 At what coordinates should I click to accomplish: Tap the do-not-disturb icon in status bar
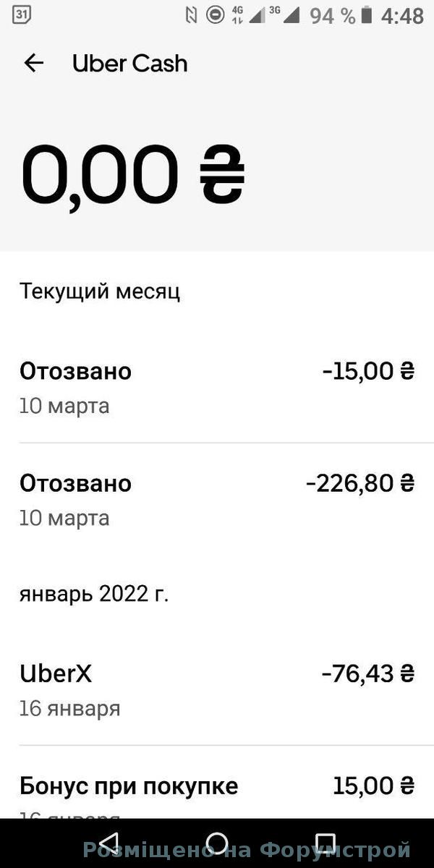click(x=215, y=14)
